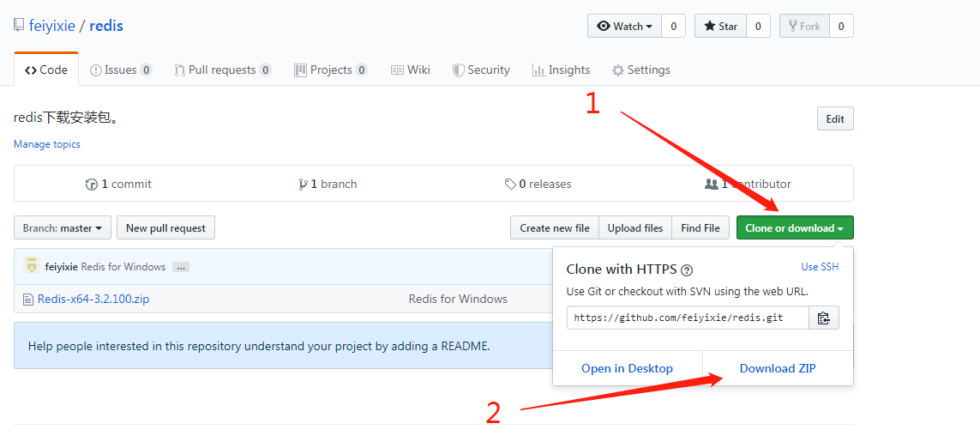Open the Branch: master dropdown
Screen dimensions: 980x436
click(x=63, y=228)
